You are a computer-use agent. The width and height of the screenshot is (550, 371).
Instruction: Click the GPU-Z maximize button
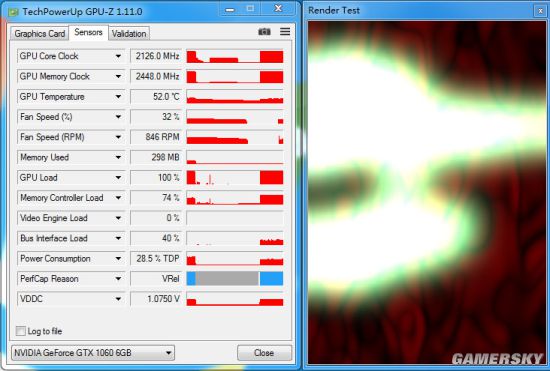click(250, 9)
